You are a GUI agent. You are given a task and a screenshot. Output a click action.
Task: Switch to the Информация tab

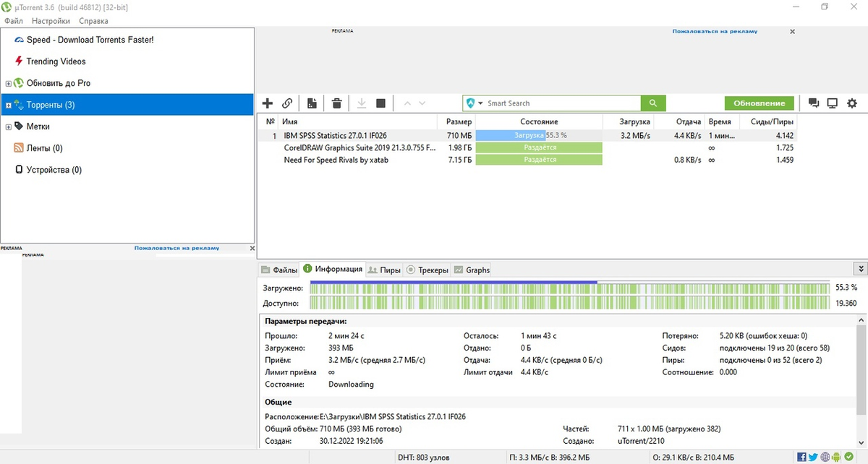333,269
